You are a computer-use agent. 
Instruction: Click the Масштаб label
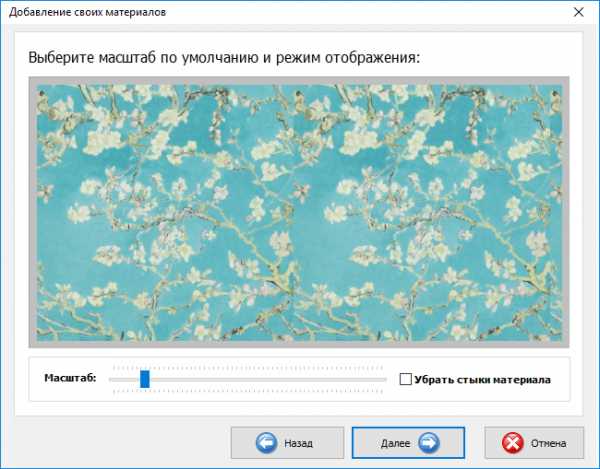point(70,378)
